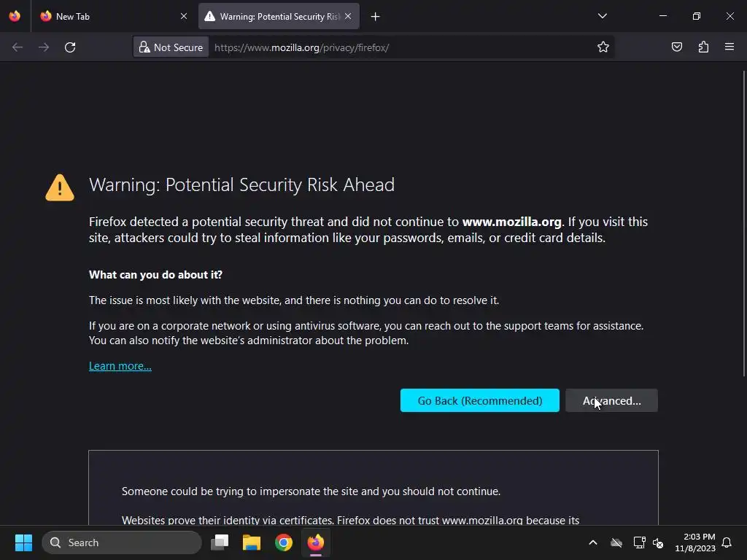Open Task View from taskbar
Screen dimensions: 747x560
coord(220,542)
